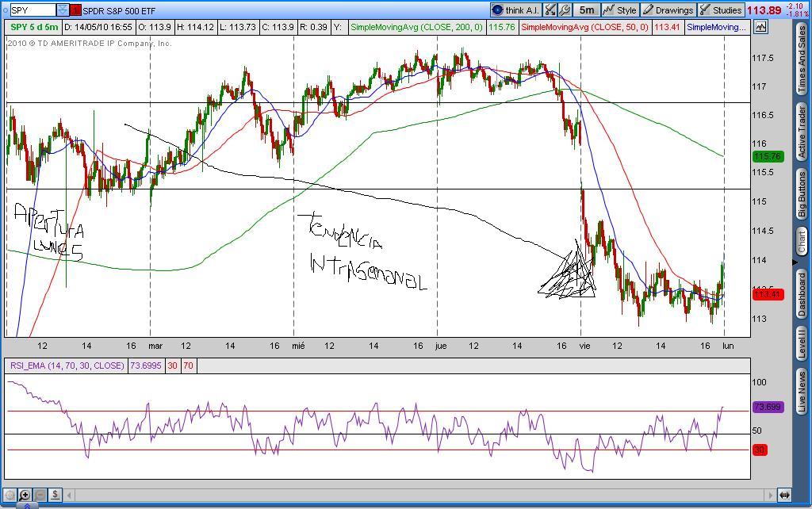Screen dimensions: 812x509
Task: Open the Style menu
Action: 619,10
